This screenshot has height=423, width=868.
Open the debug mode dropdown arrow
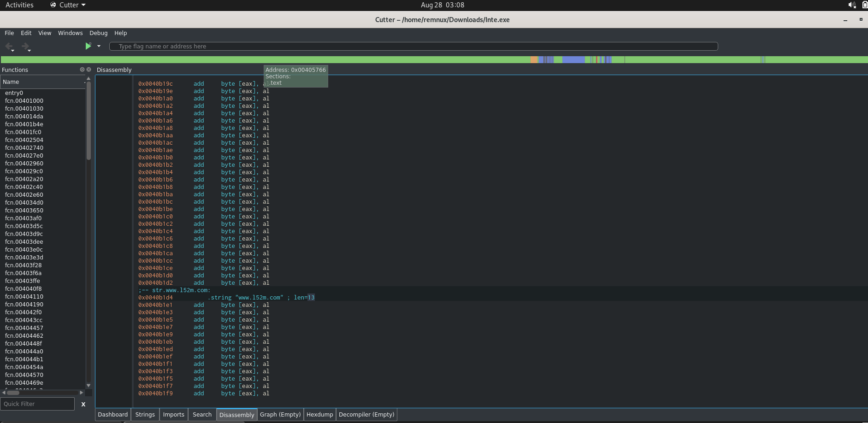[99, 46]
